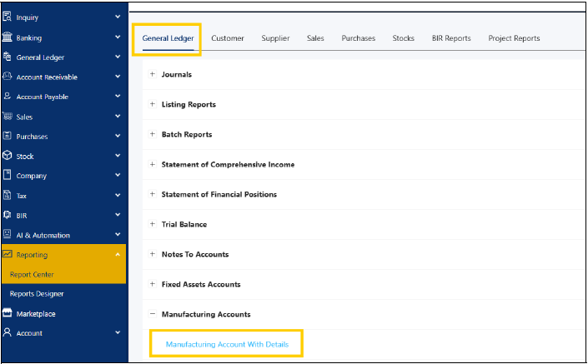Open Manufacturing Account With Details link
Image resolution: width=588 pixels, height=364 pixels.
[x=227, y=344]
